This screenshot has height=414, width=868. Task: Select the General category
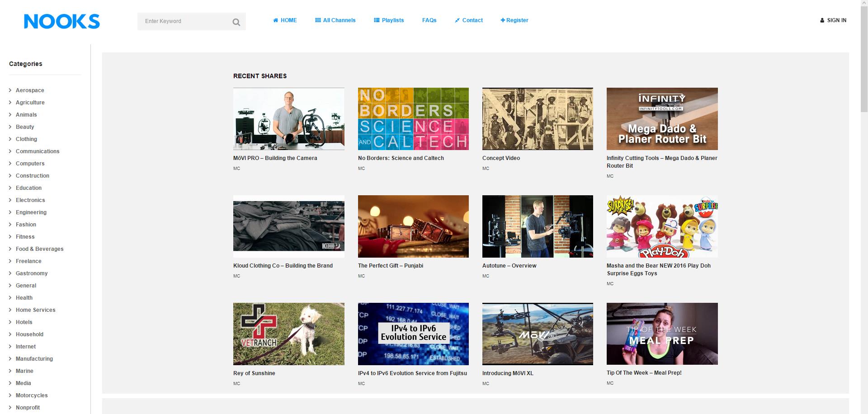26,286
